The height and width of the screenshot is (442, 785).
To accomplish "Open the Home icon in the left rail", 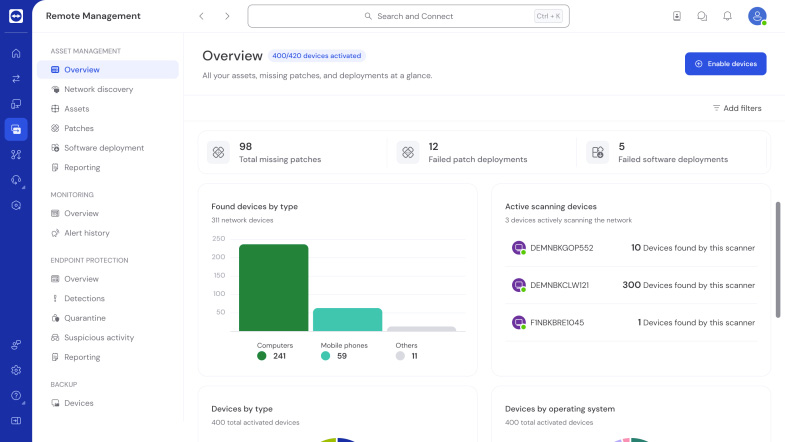I will (x=16, y=53).
